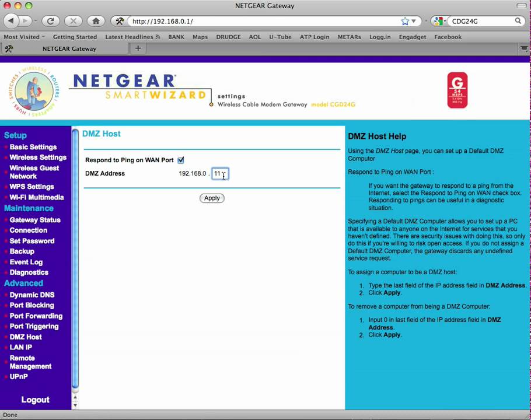Open the Port Triggering page

34,326
